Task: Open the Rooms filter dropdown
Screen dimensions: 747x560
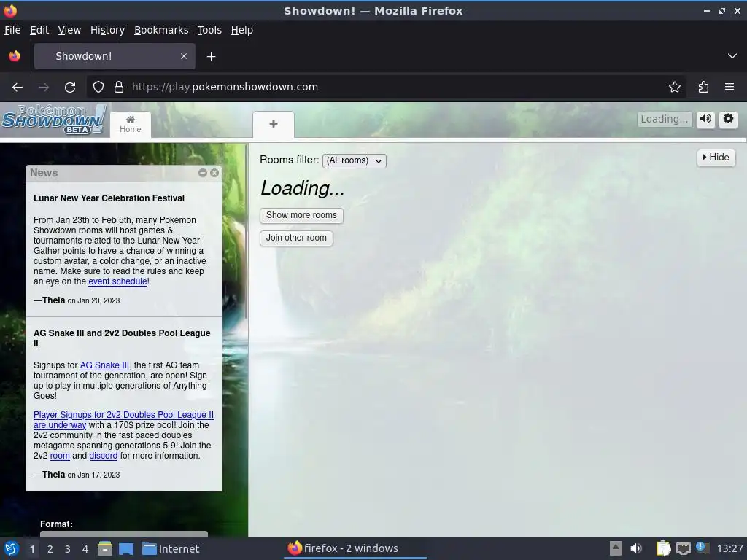Action: pos(355,161)
